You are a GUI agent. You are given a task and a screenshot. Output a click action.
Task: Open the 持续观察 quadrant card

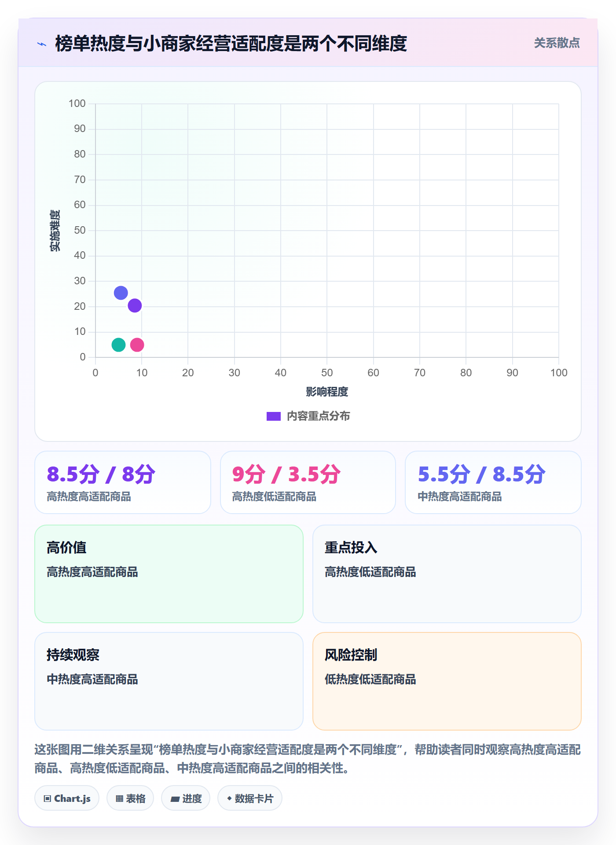click(169, 681)
